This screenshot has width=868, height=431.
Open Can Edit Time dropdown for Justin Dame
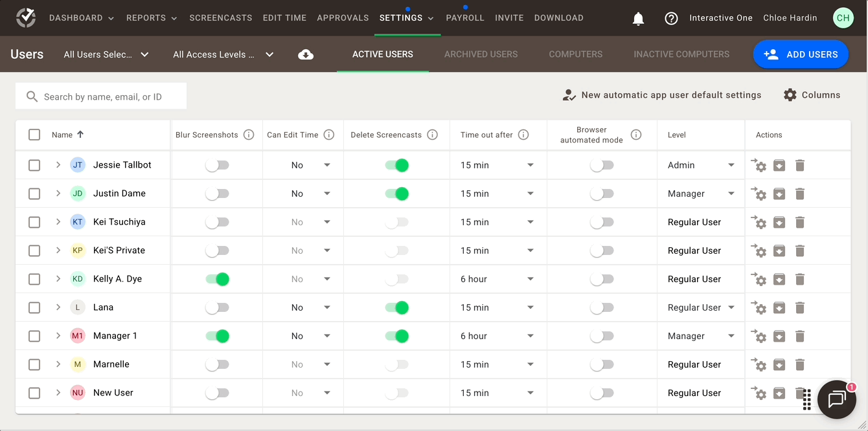(x=311, y=193)
